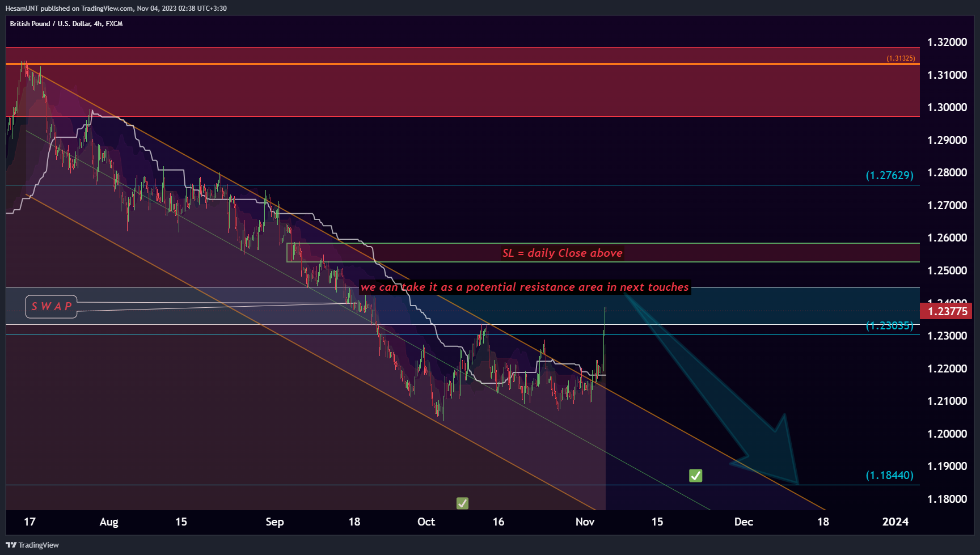
Task: Click the current price label 1.23775
Action: point(947,311)
